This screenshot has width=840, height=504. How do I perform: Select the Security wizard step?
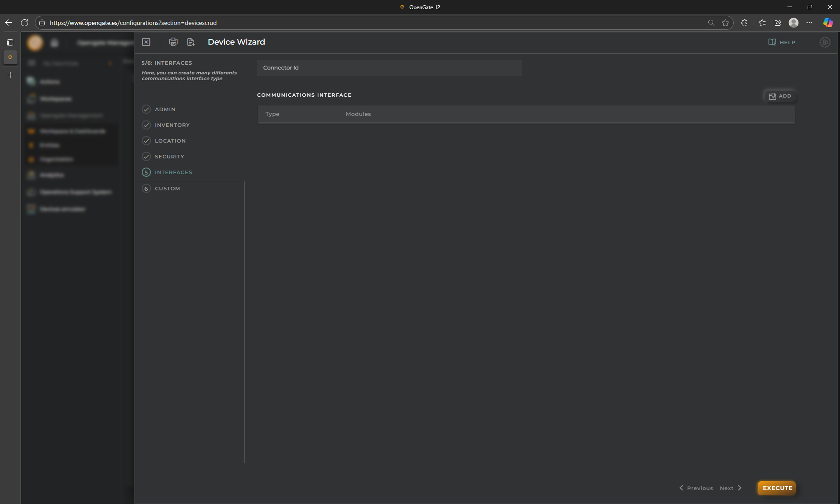pos(169,157)
